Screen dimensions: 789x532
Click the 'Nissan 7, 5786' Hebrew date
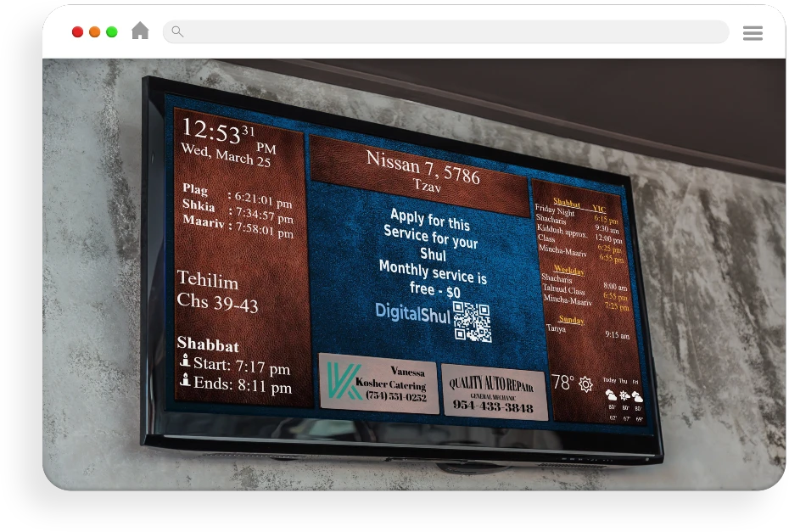tap(422, 167)
